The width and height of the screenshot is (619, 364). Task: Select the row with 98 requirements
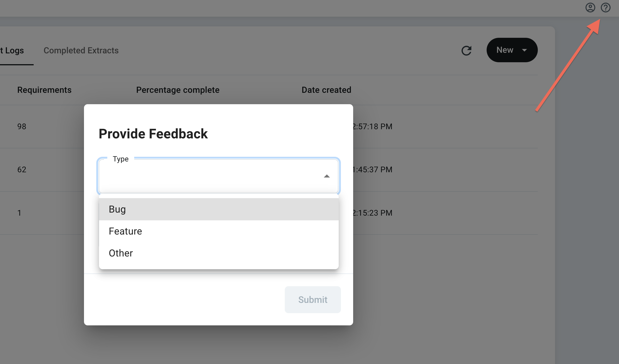(22, 126)
